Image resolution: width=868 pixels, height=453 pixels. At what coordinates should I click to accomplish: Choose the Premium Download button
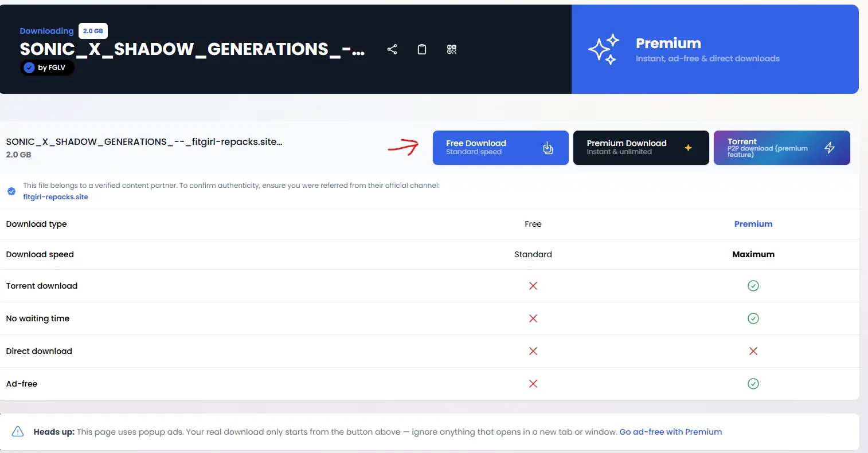pos(641,148)
